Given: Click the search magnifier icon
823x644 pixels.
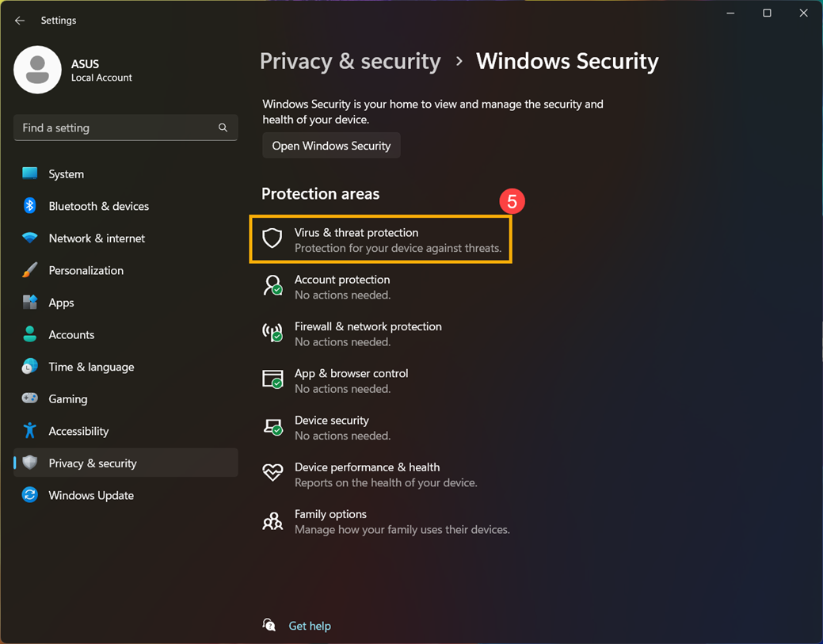Looking at the screenshot, I should tap(223, 128).
